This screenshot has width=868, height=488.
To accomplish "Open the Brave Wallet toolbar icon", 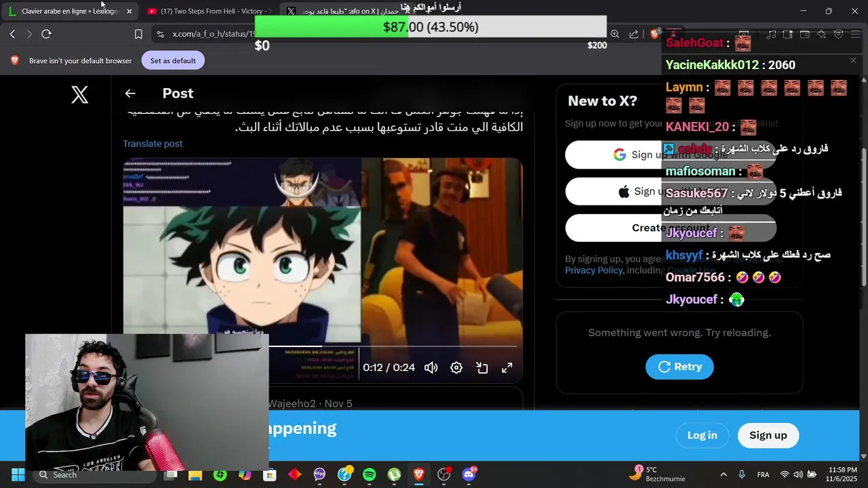I will point(805,34).
